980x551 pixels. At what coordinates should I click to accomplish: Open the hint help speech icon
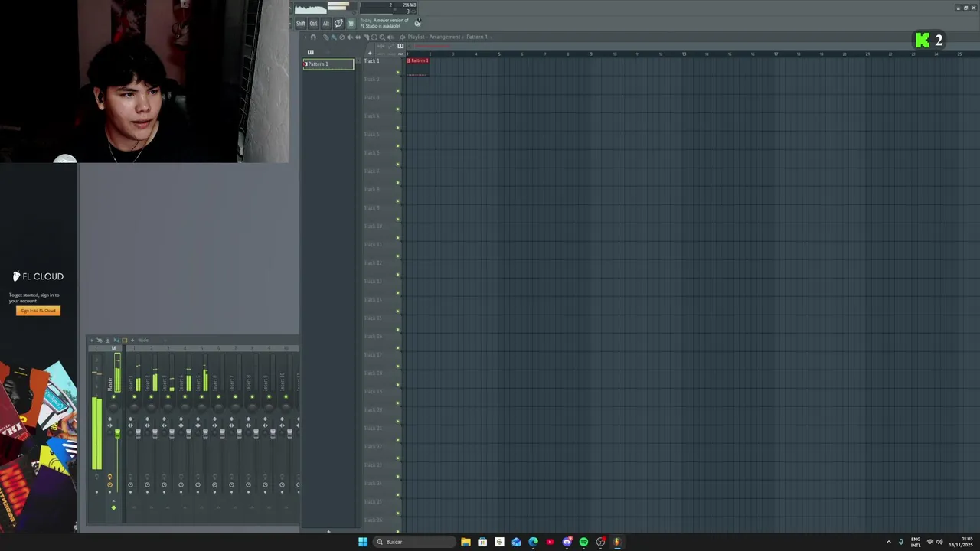pos(338,23)
